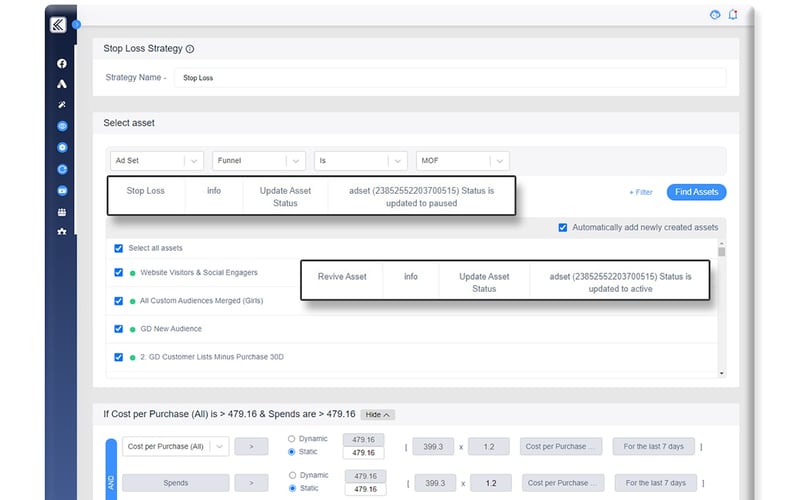Select Static for Cost per Purchase condition
The width and height of the screenshot is (800, 500).
291,452
